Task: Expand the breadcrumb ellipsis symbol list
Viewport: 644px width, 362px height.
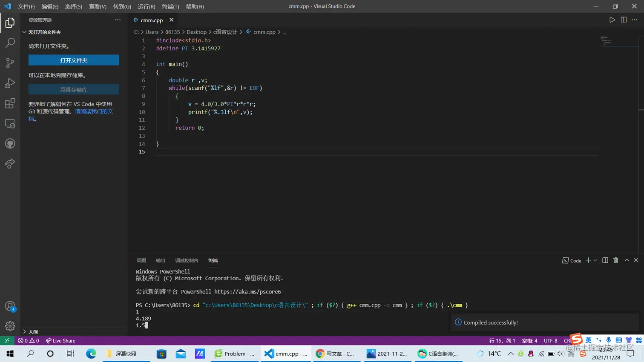Action: (285, 32)
